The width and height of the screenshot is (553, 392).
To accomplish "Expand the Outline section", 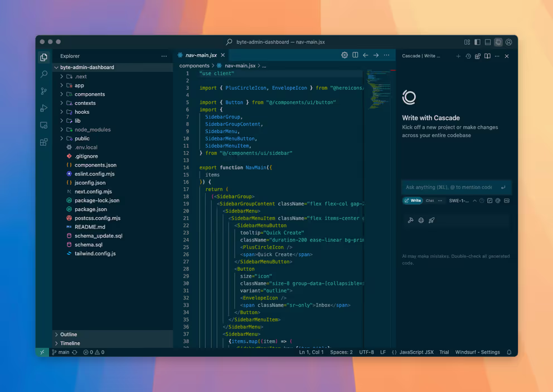I will (x=69, y=335).
